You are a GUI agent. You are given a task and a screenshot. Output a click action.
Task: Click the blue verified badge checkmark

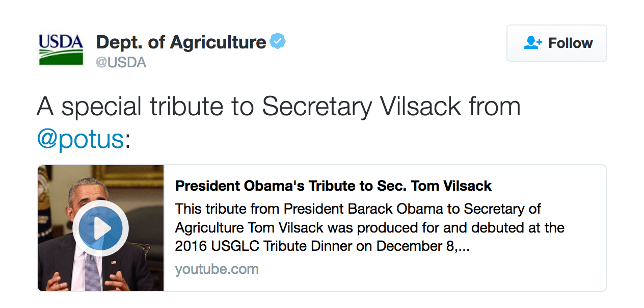click(x=278, y=42)
